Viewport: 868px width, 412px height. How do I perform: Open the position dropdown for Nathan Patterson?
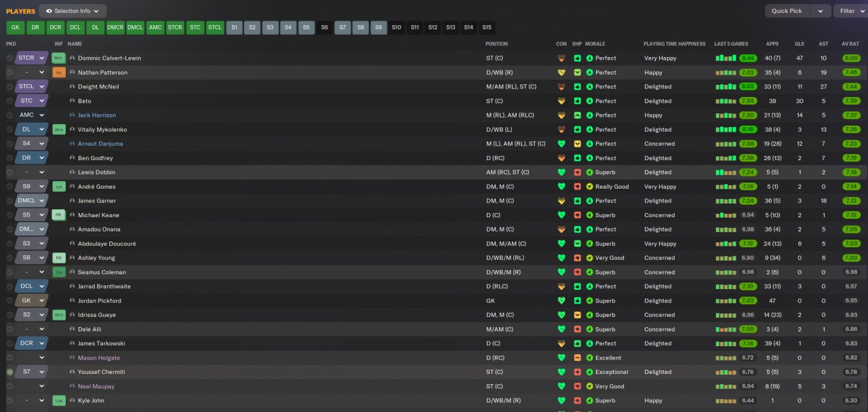click(x=31, y=72)
